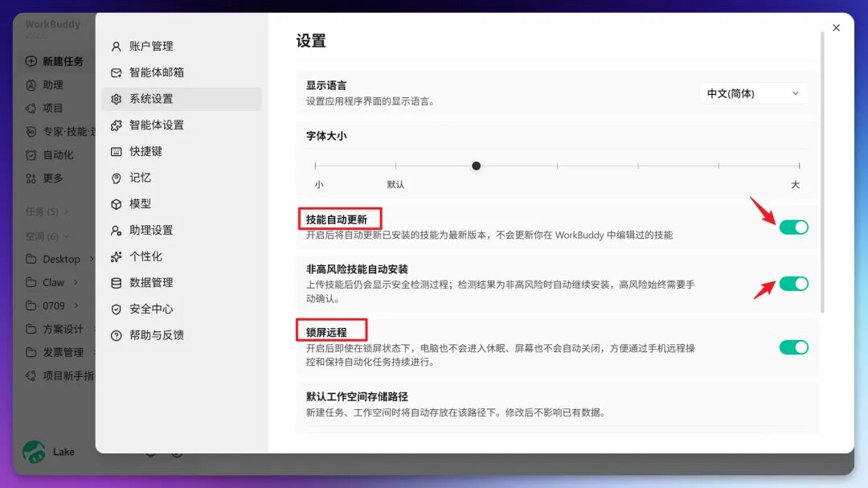This screenshot has height=488, width=868.
Task: Click the help and feedback question icon
Action: click(116, 336)
